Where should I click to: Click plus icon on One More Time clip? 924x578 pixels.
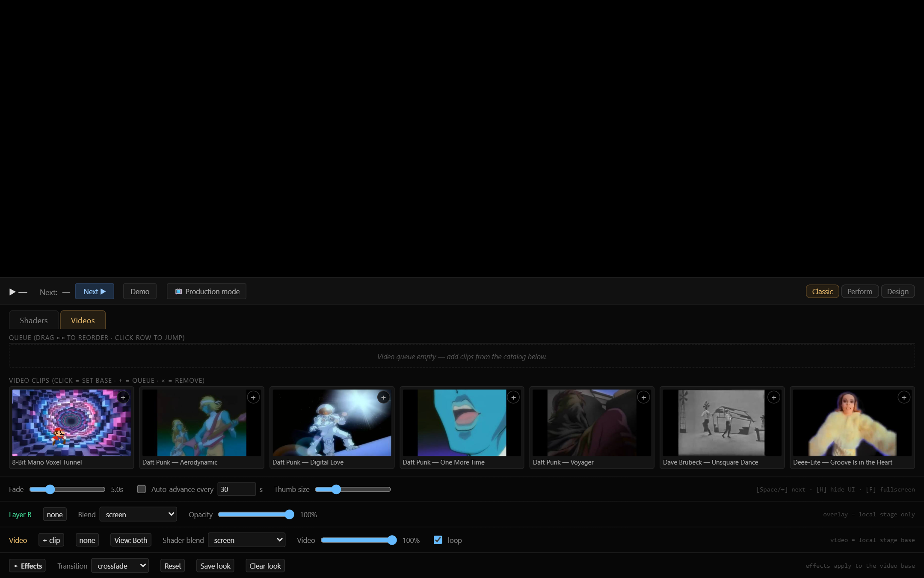[513, 397]
